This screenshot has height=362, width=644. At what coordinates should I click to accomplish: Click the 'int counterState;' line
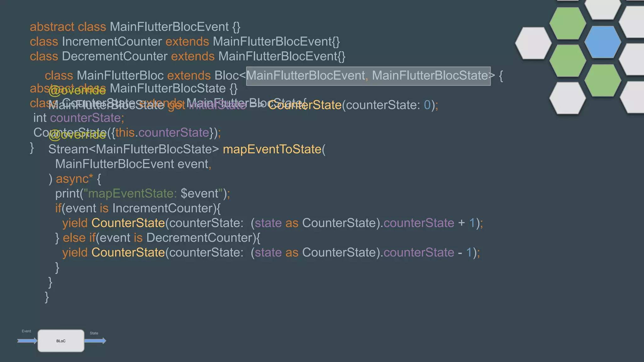[79, 118]
